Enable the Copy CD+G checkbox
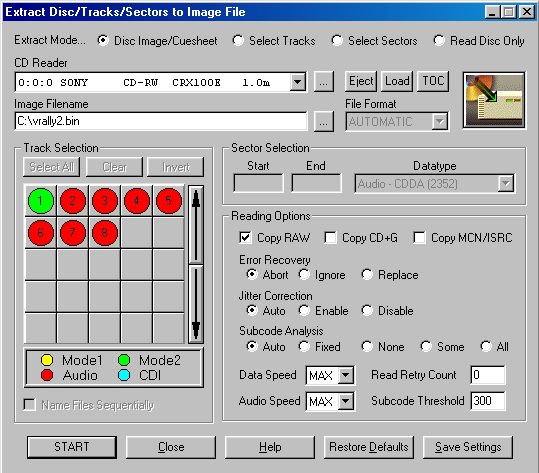The width and height of the screenshot is (539, 473). pos(330,238)
